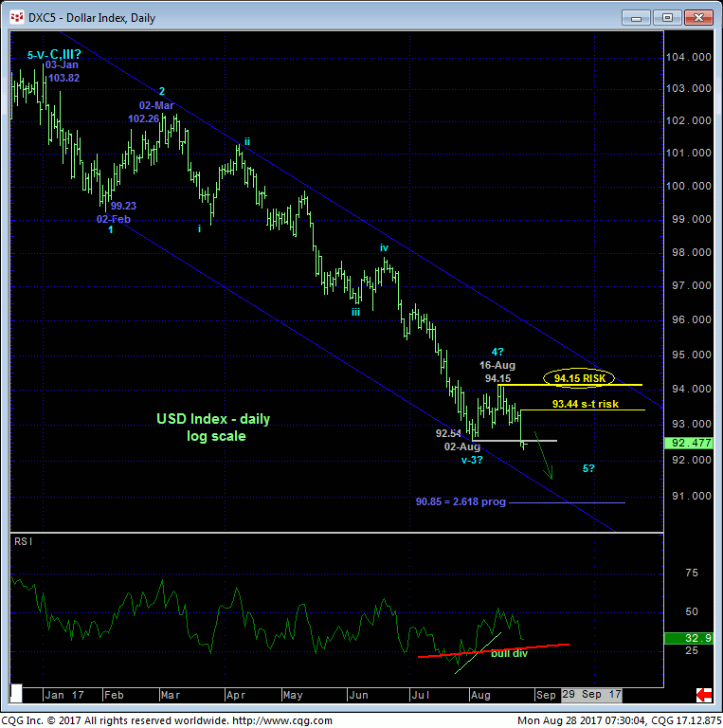723x728 pixels.
Task: Select the circled 94.15 RISK annotation
Action: (x=577, y=378)
